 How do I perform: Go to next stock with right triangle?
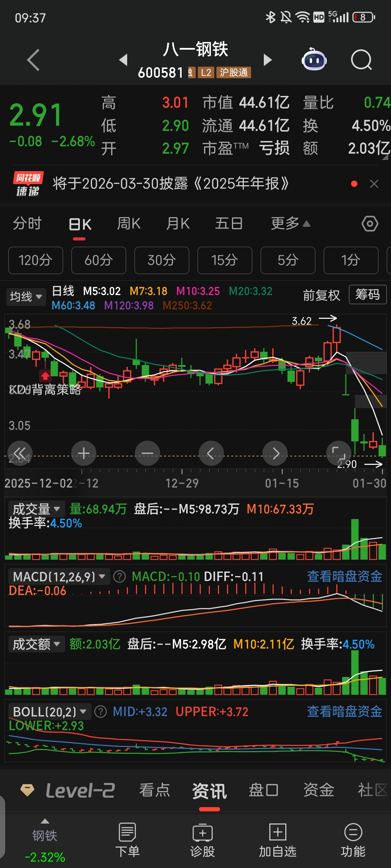coord(268,60)
